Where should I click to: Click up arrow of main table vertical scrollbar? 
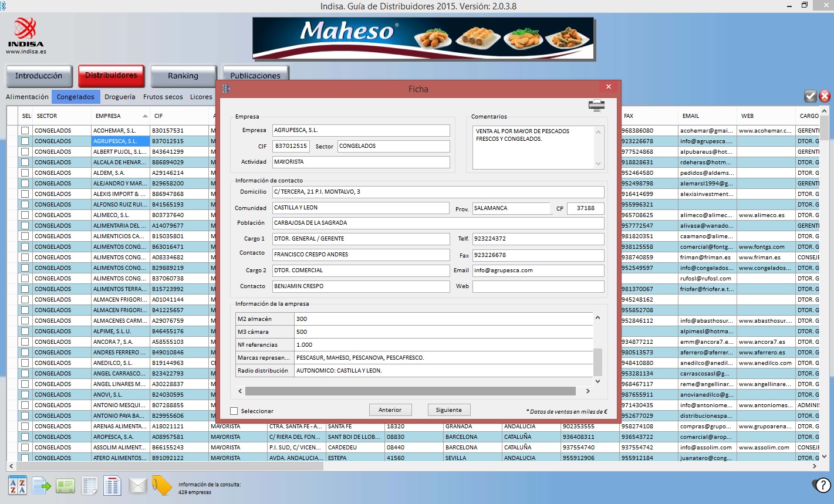coord(824,111)
